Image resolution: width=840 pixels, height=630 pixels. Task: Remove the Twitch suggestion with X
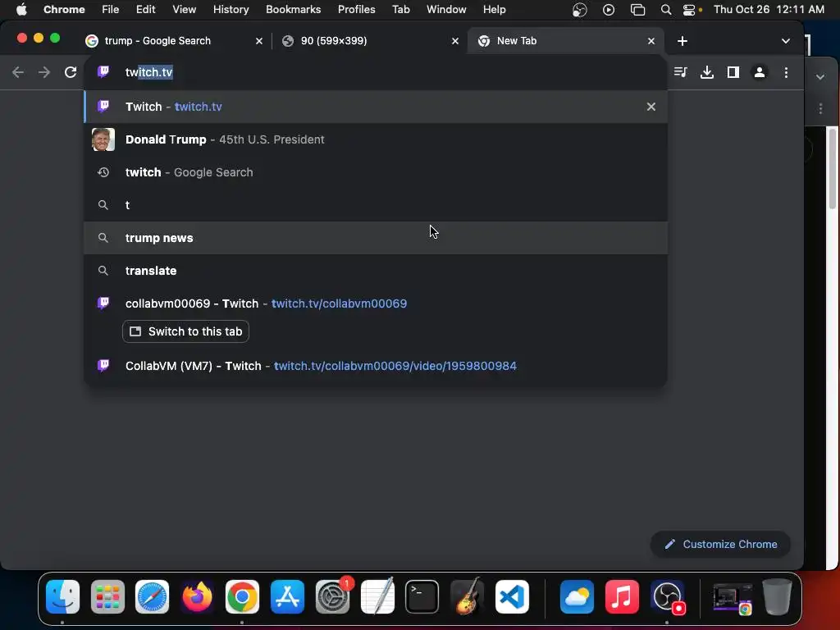[651, 107]
